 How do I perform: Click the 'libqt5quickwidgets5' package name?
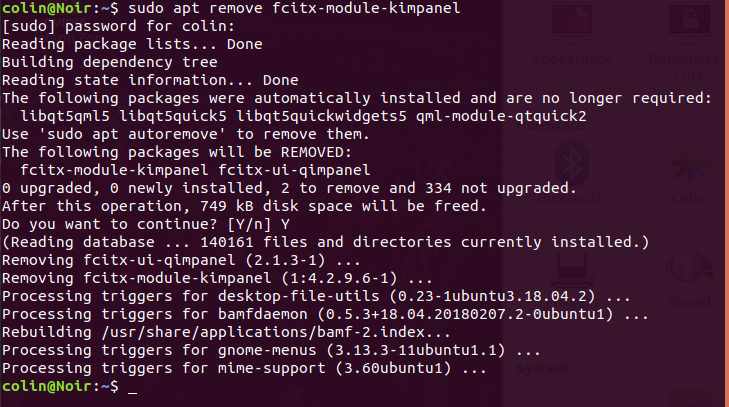(x=321, y=116)
